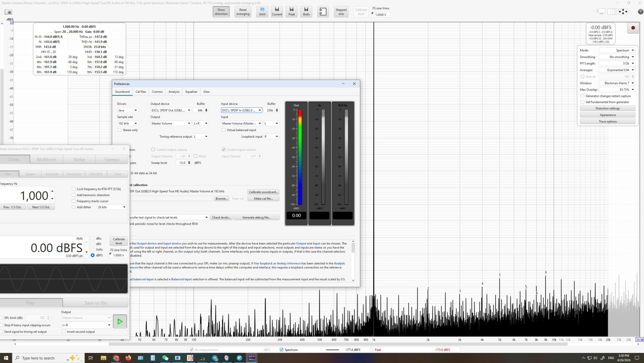Image resolution: width=644 pixels, height=363 pixels.
Task: Open the Drivers dropdown (Java)
Action: click(x=127, y=110)
